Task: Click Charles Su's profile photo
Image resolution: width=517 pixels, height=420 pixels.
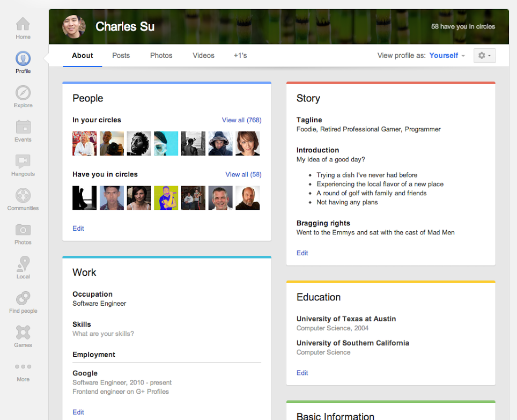Action: (x=74, y=26)
